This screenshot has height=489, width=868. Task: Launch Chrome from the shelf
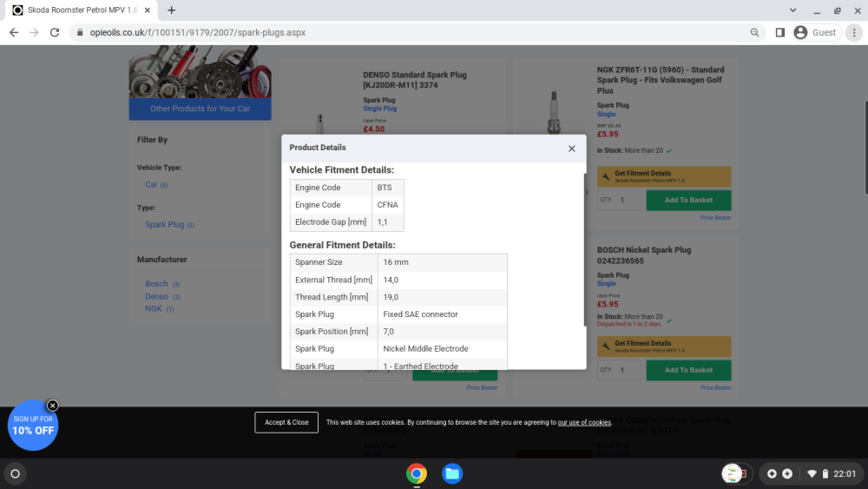(x=417, y=473)
